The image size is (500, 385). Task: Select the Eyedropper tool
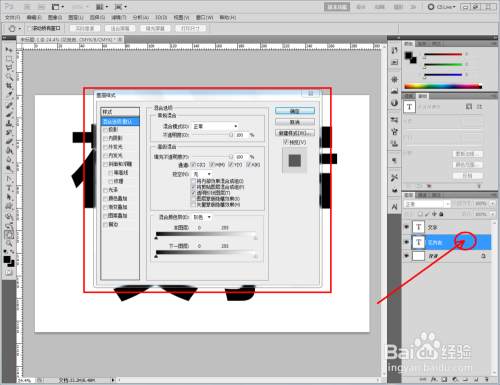9,95
